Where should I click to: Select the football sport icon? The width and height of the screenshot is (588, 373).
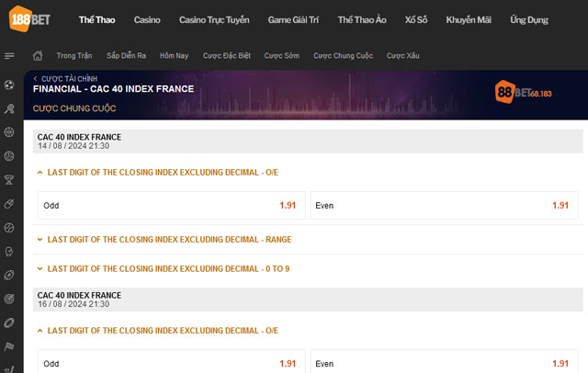tap(9, 85)
